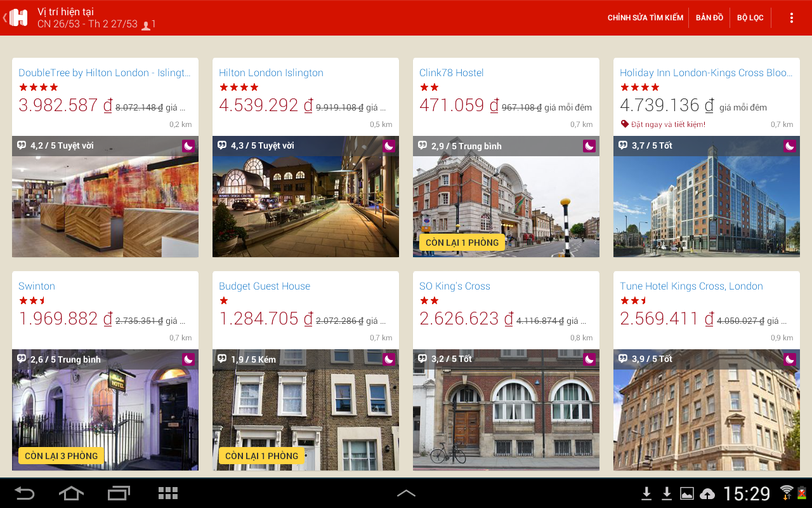Viewport: 812px width, 508px height.
Task: Open first download notification icon
Action: click(x=646, y=493)
